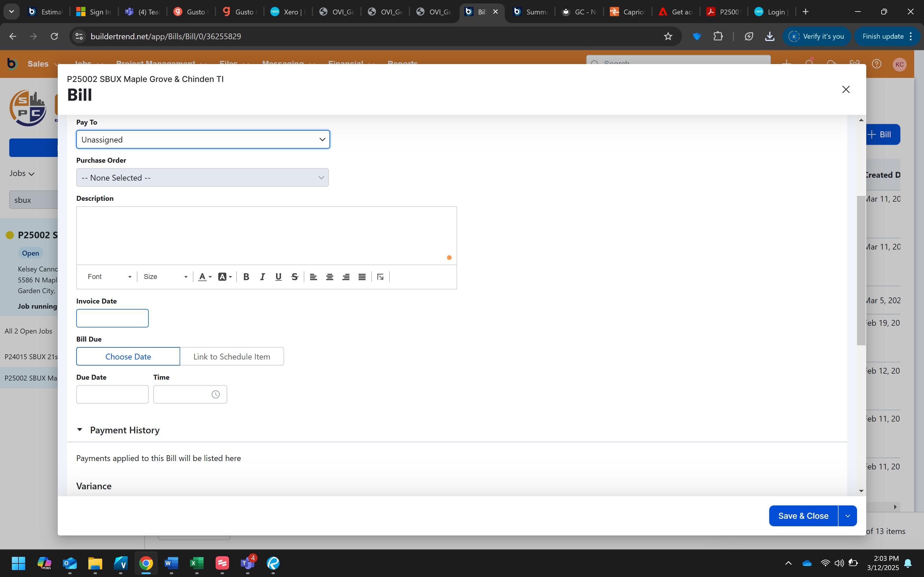Toggle underline formatting button
The height and width of the screenshot is (577, 924).
(278, 277)
